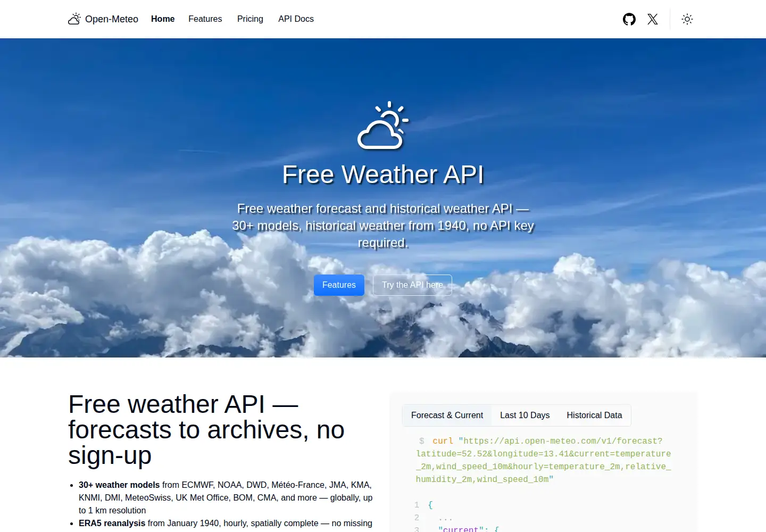
Task: Switch to the Historical Data tab
Action: (x=594, y=415)
